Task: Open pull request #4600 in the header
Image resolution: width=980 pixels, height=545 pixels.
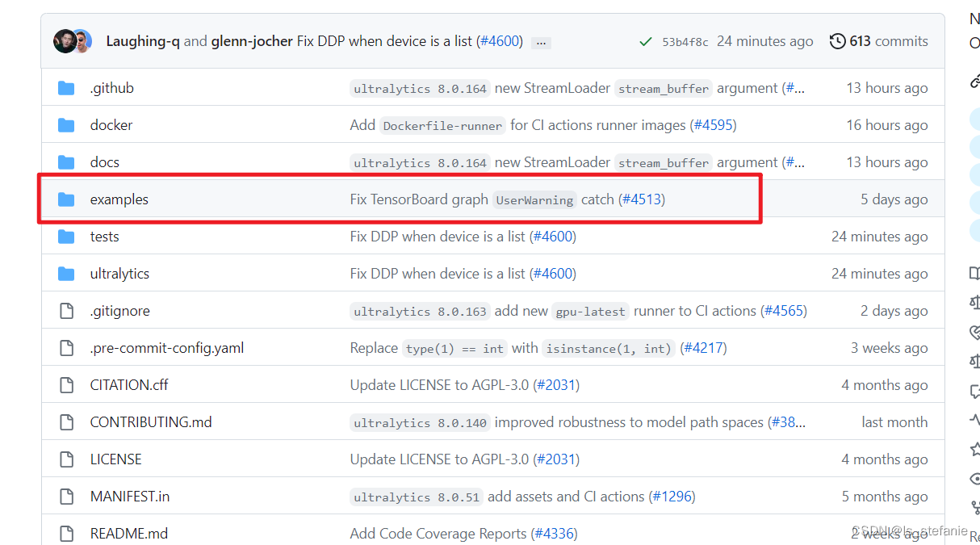Action: click(x=500, y=41)
